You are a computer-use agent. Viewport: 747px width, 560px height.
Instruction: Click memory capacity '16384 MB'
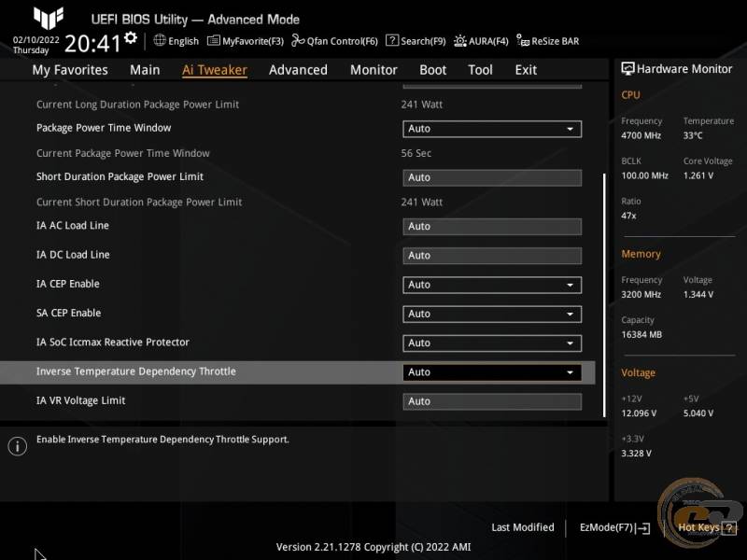tap(641, 335)
